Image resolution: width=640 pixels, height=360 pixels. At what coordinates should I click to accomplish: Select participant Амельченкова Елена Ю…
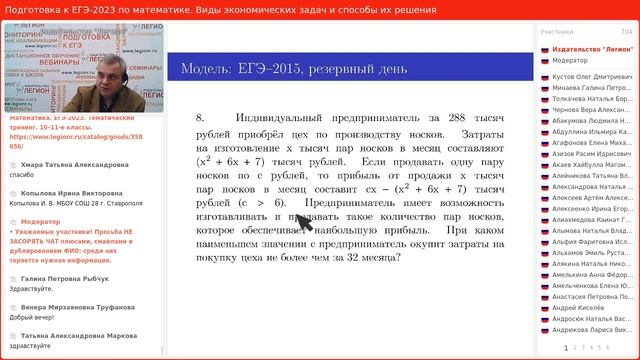[x=592, y=286]
